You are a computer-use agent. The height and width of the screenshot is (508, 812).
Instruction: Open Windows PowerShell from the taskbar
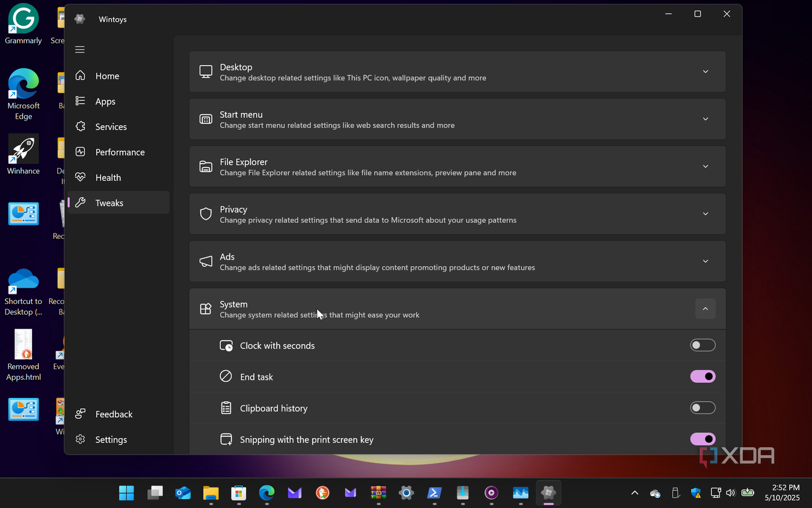click(435, 493)
